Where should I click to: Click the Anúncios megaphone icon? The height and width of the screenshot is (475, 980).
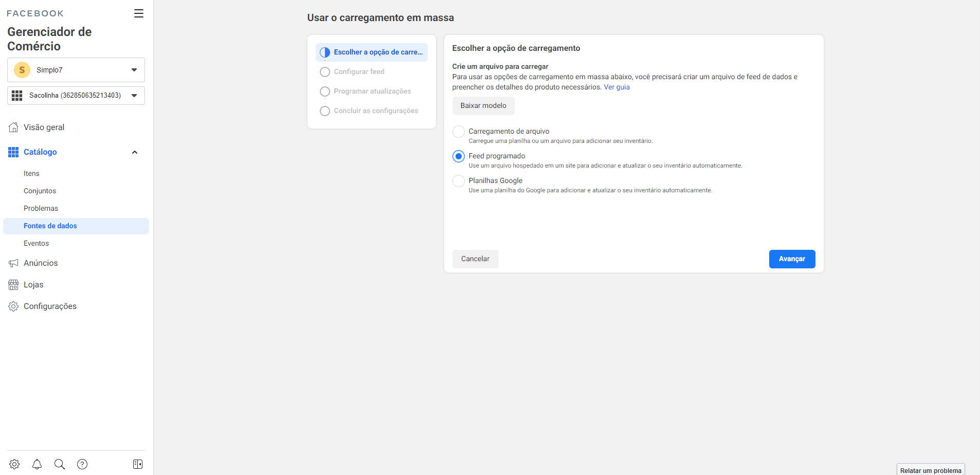[13, 263]
